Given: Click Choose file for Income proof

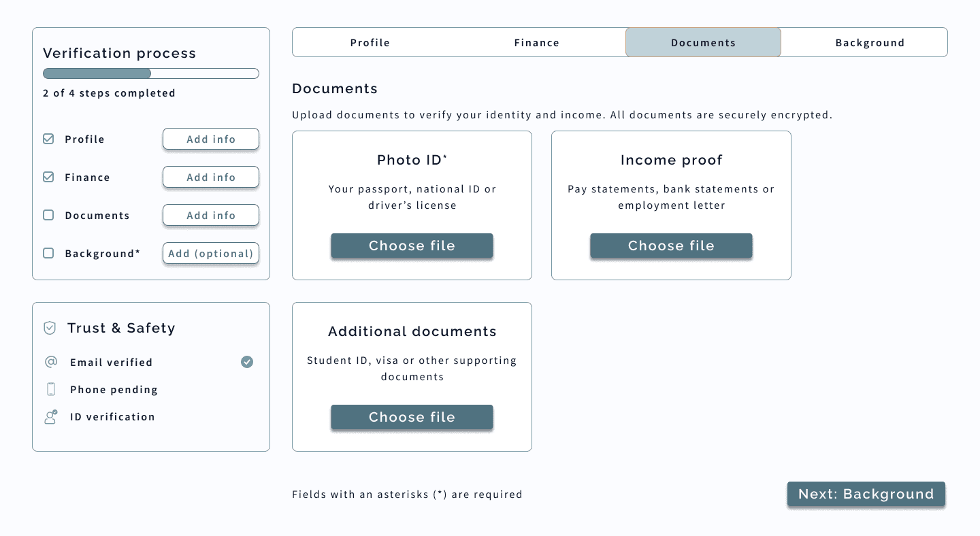Looking at the screenshot, I should click(x=671, y=246).
